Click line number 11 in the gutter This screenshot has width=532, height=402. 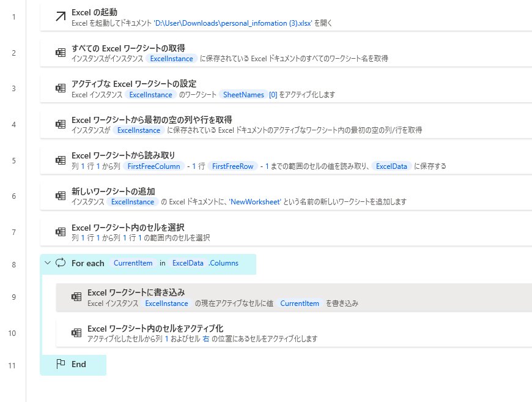(12, 366)
